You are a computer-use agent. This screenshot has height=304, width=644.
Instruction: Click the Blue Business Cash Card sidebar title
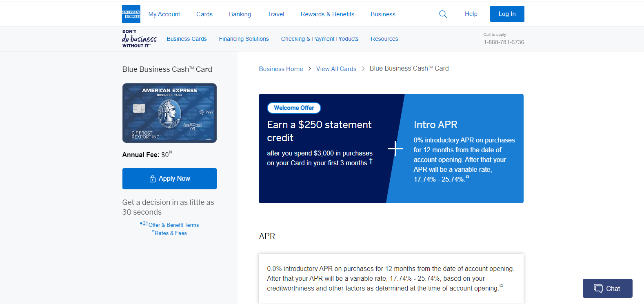(x=167, y=69)
